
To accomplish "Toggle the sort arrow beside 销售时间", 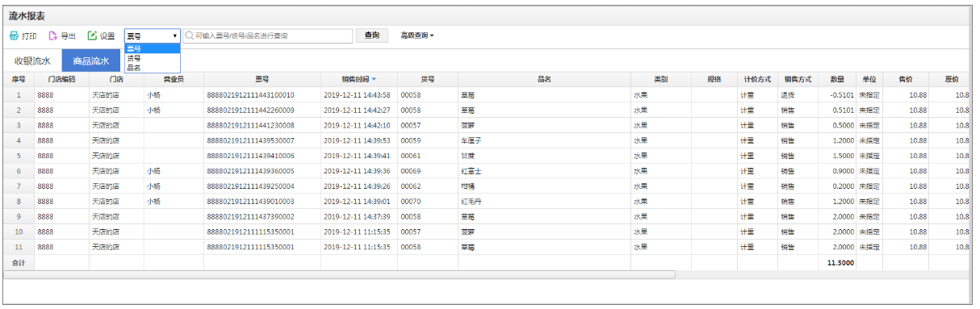I will click(374, 80).
